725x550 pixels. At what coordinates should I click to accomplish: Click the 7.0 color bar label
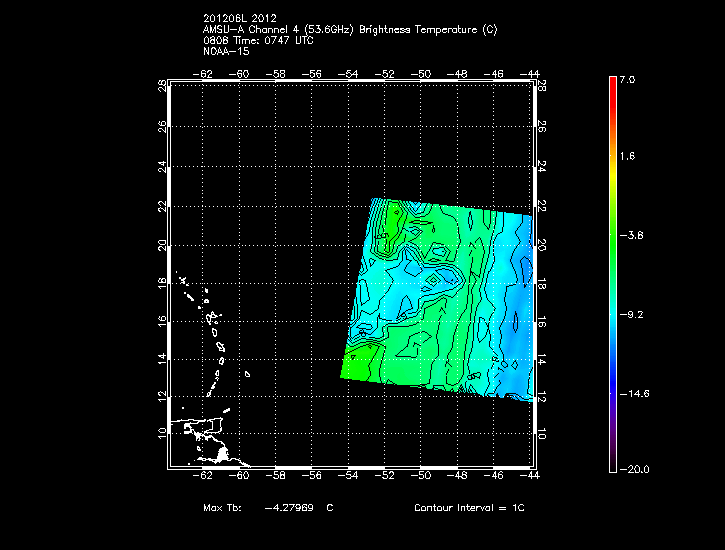coord(626,78)
